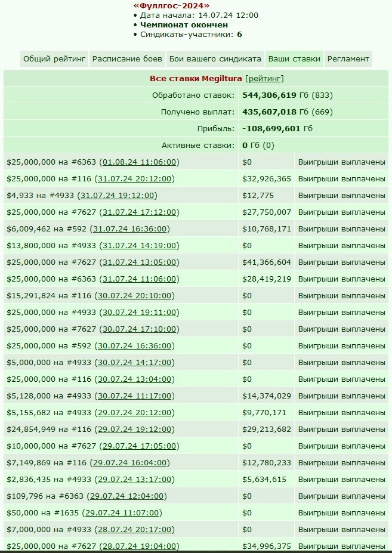Open battle link 30.07.24 20:10:00

pos(134,295)
